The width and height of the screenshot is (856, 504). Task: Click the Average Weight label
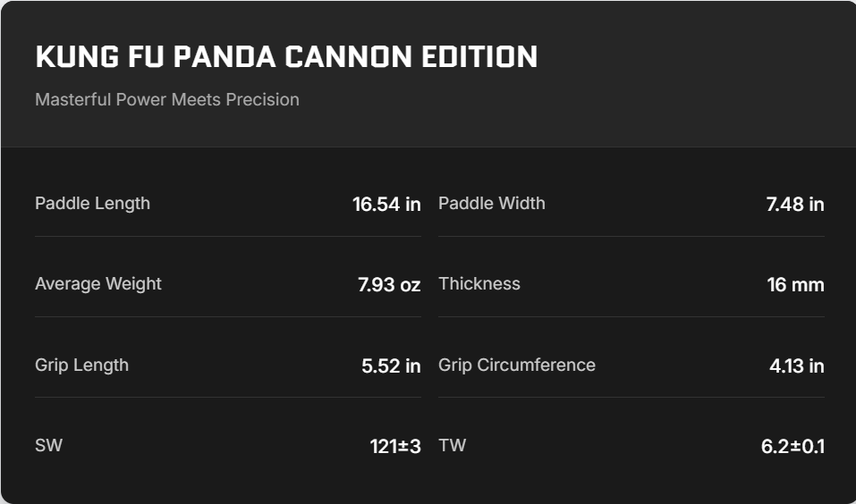tap(98, 283)
